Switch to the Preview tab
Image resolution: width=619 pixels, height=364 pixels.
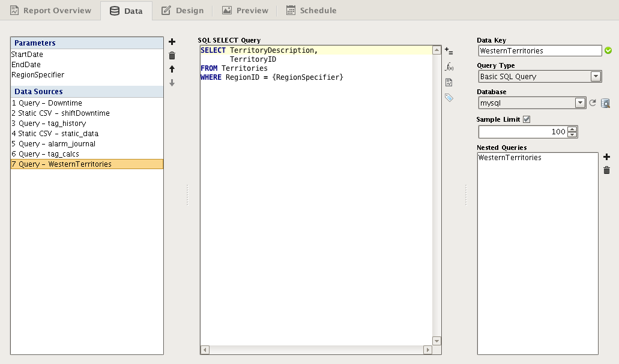(x=245, y=10)
